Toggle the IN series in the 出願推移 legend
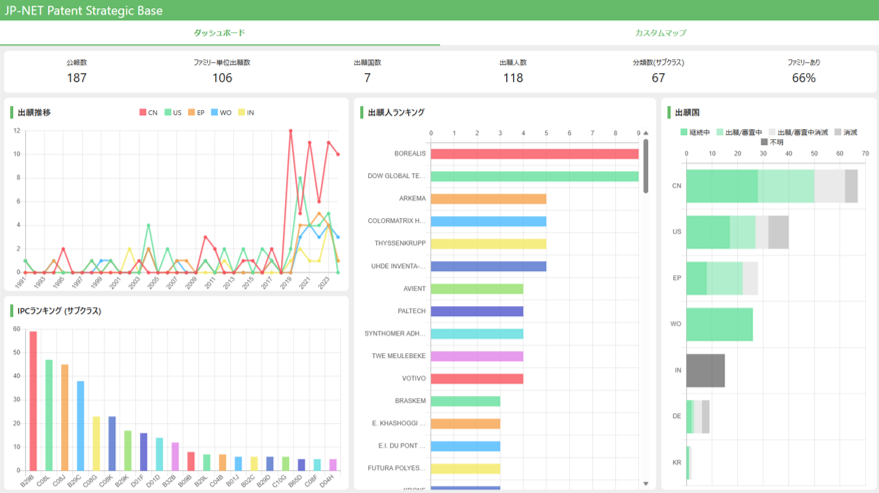Image resolution: width=879 pixels, height=493 pixels. [x=247, y=113]
